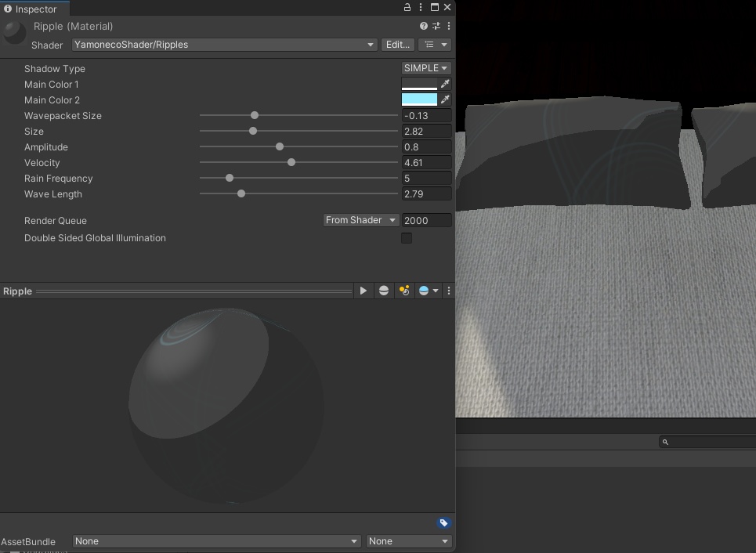
Task: Open the material presets sliders icon
Action: point(436,26)
